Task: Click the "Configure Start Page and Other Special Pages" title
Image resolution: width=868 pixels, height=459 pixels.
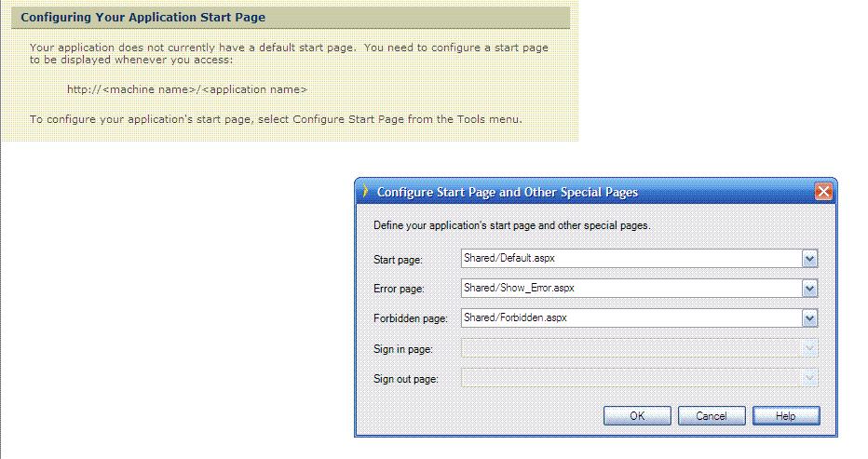Action: click(507, 192)
